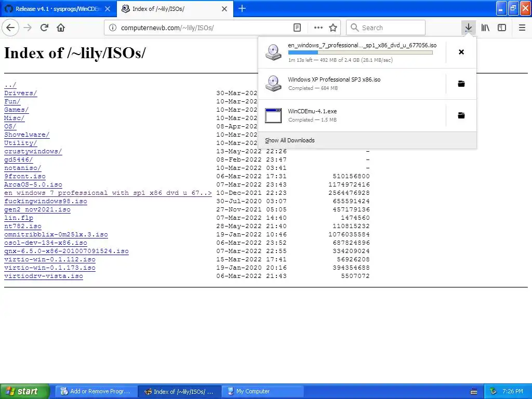Switch to Release v4.1 sysprogs tab
The width and height of the screenshot is (532, 399).
coord(58,9)
